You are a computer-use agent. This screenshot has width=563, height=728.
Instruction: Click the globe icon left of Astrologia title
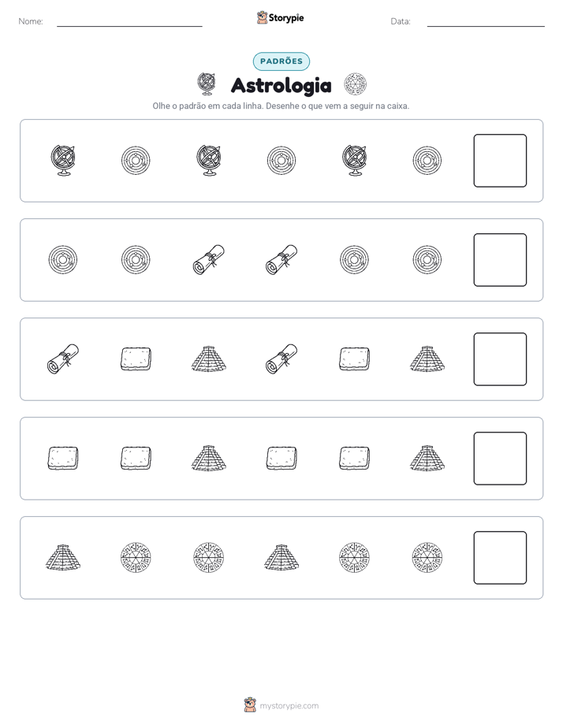tap(207, 84)
